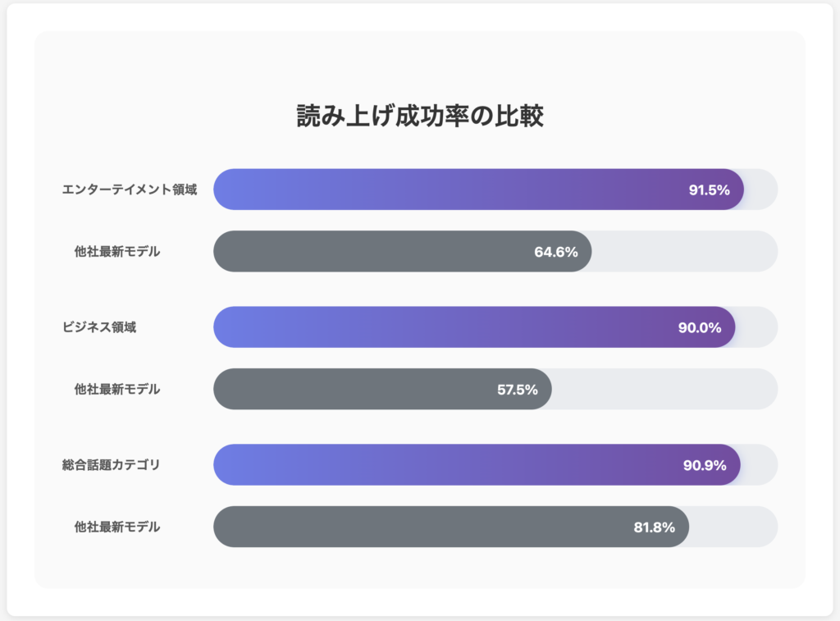
Task: Click the 他社最新モデル label beside the 64.6% bar
Action: click(x=117, y=252)
